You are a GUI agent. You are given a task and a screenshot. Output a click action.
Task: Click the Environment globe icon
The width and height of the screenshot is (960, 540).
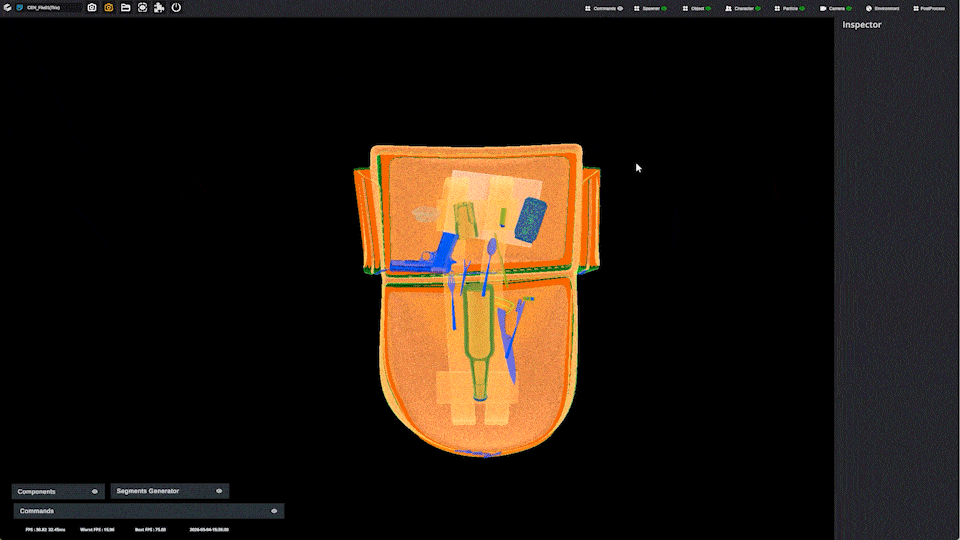[x=869, y=8]
